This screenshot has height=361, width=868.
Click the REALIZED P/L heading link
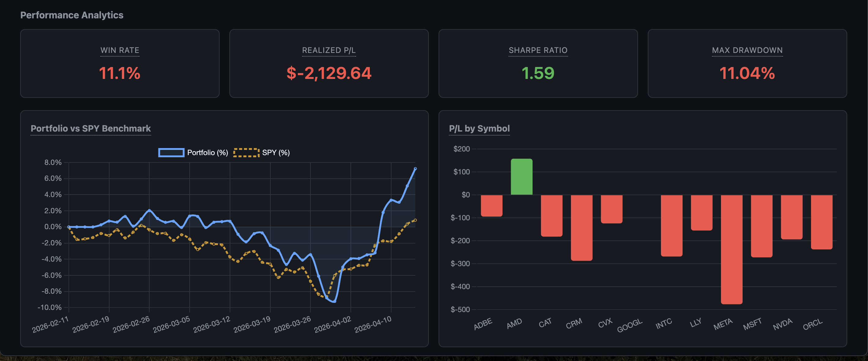[329, 50]
